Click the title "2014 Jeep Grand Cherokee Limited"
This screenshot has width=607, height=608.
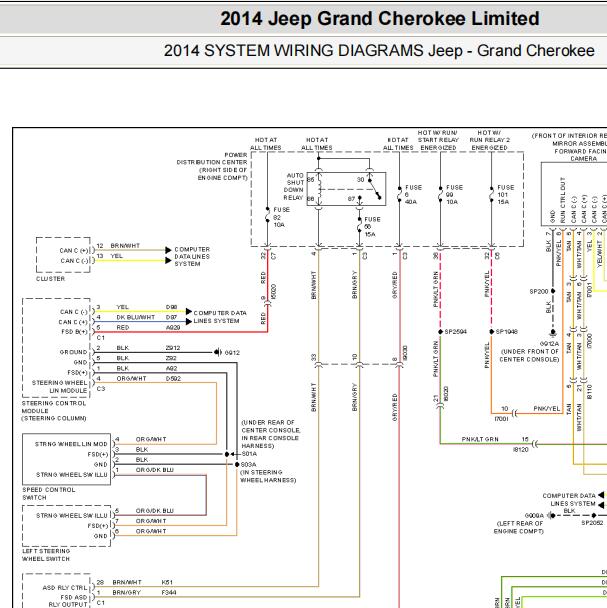(x=380, y=19)
